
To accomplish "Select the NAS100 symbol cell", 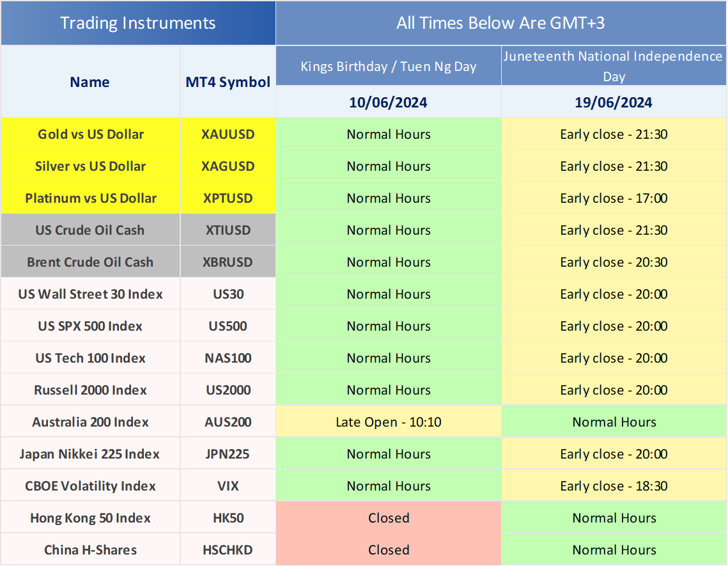I will coord(228,358).
